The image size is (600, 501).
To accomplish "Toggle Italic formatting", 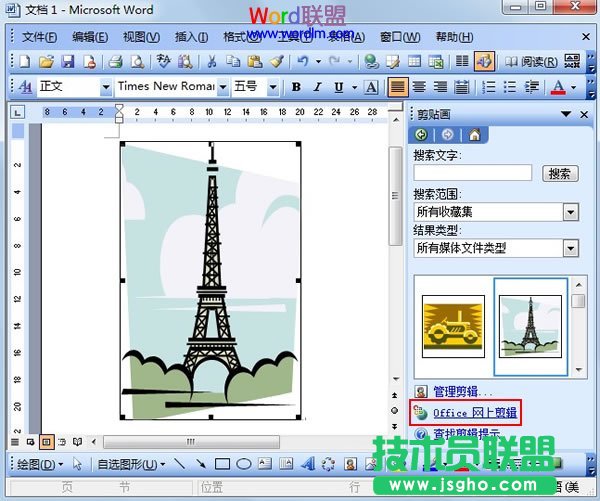I will pyautogui.click(x=318, y=87).
